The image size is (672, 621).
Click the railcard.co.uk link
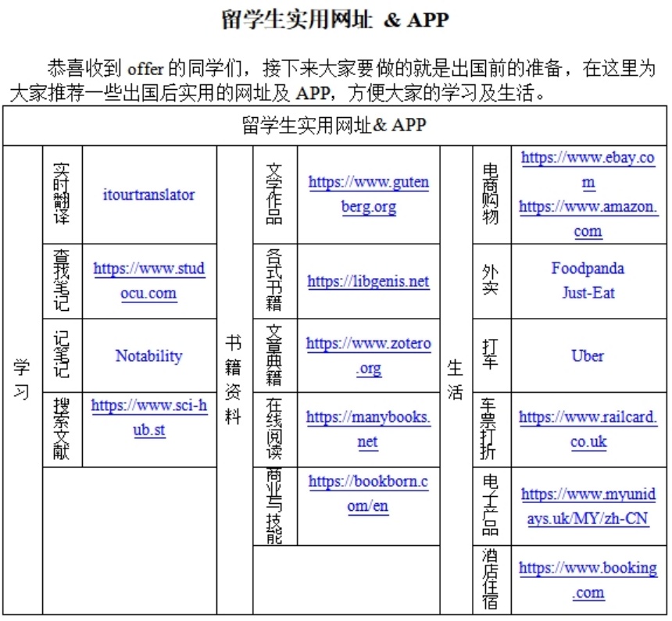588,418
